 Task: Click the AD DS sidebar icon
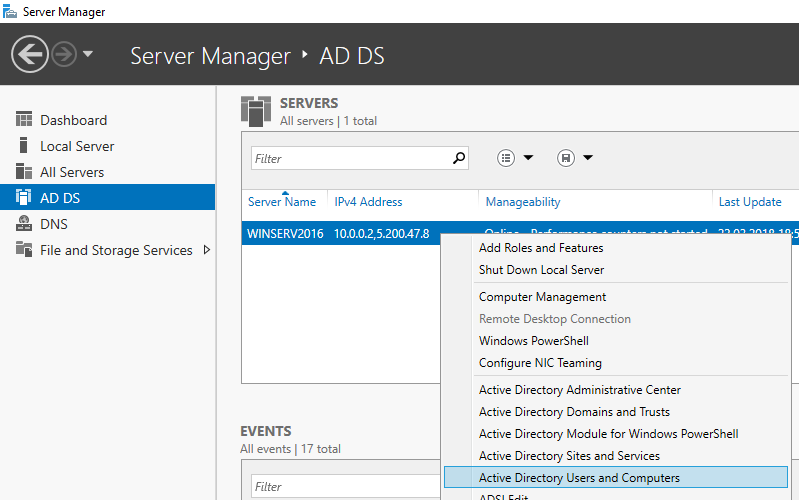pyautogui.click(x=23, y=197)
